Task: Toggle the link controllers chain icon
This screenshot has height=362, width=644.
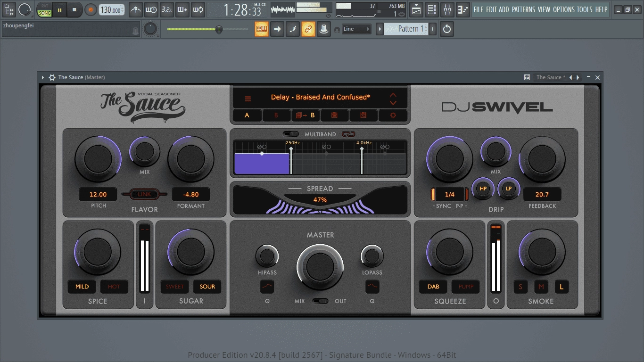Action: coord(308,29)
